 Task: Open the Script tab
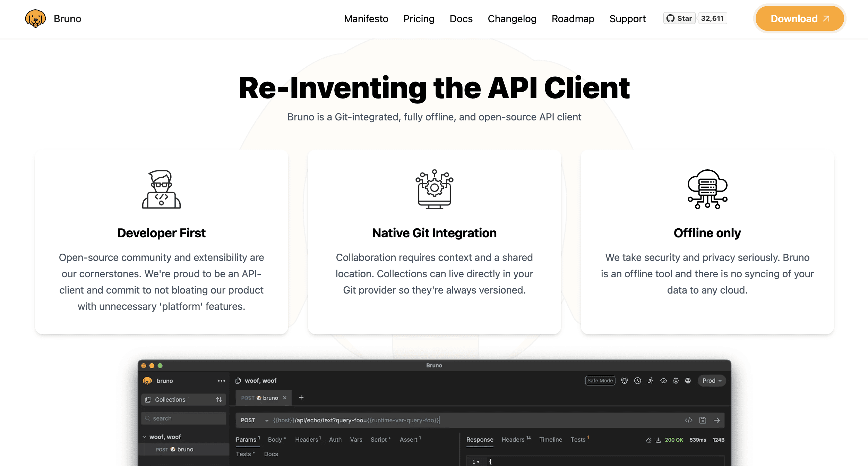point(380,440)
